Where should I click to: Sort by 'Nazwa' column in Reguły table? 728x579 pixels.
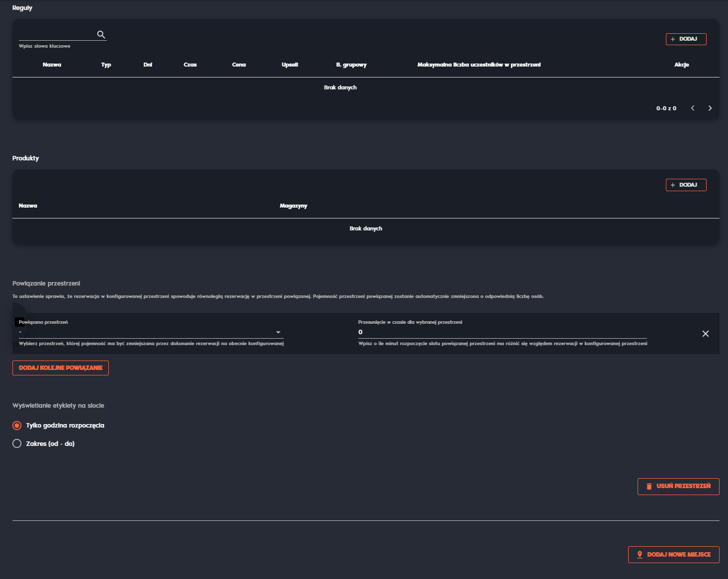[52, 65]
